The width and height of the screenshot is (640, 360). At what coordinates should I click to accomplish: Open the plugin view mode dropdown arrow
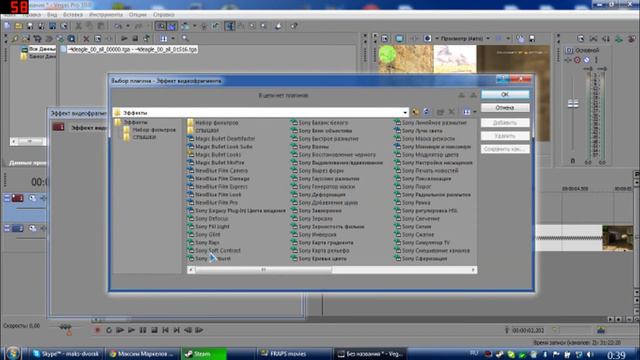click(x=475, y=112)
